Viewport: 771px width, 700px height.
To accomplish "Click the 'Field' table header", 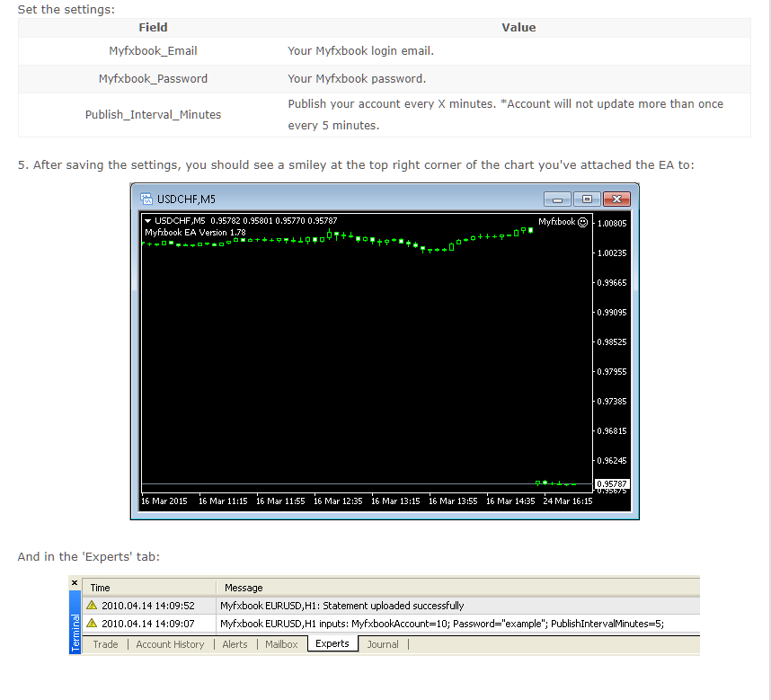I will click(153, 28).
